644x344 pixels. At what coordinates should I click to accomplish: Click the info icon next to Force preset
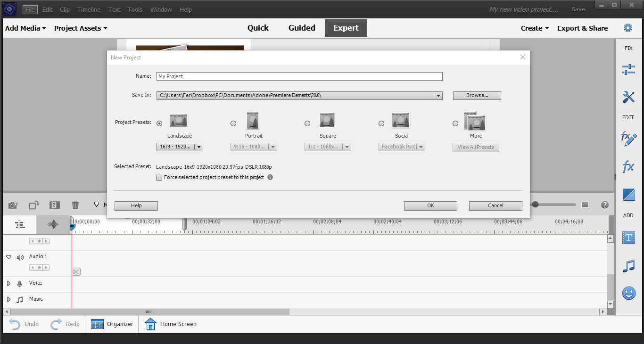270,177
